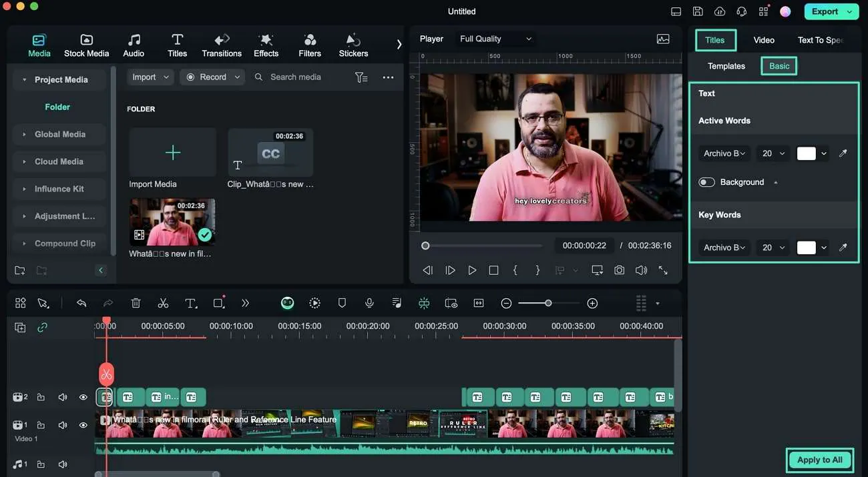This screenshot has width=868, height=477.
Task: Toggle the Background switch for Active Words
Action: pos(706,182)
